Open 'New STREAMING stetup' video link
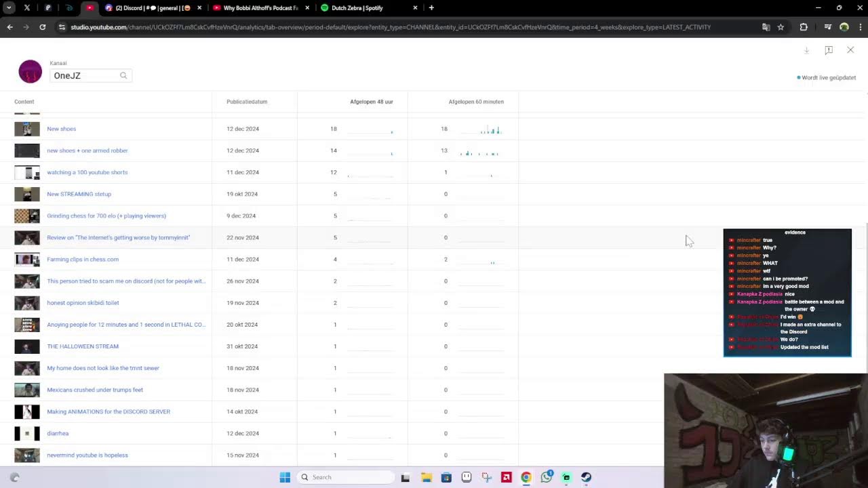 [79, 194]
